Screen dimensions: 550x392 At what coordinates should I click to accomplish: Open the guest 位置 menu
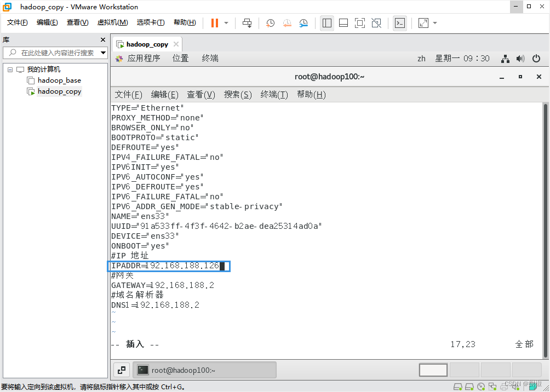(181, 58)
